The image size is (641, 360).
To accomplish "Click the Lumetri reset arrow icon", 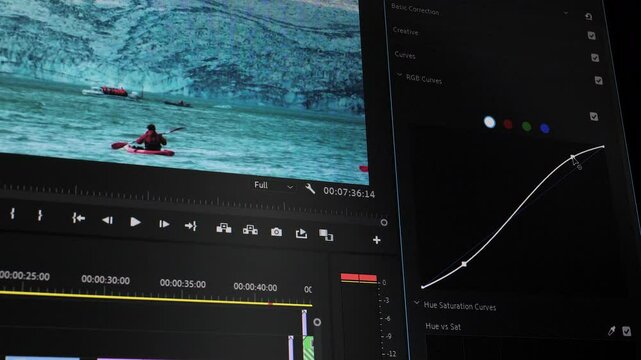I will 589,16.
